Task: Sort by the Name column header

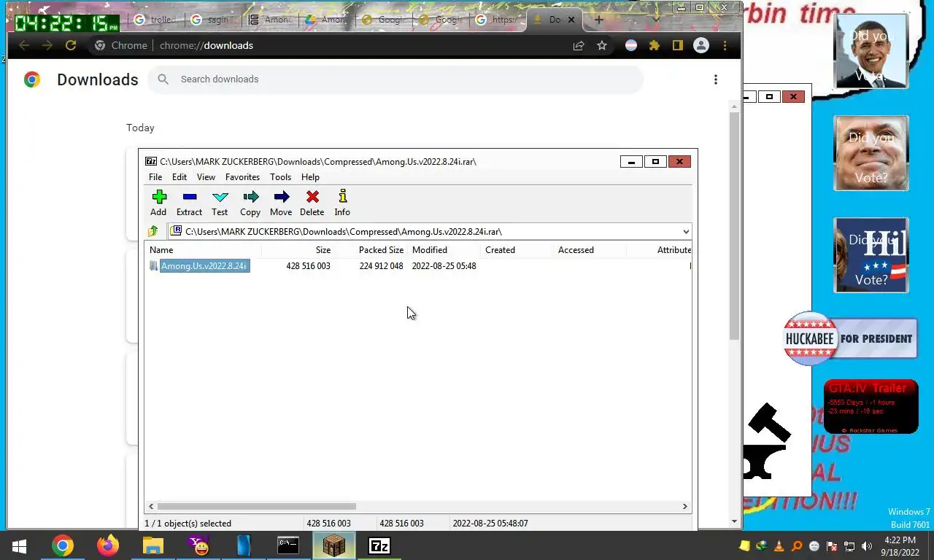Action: tap(203, 249)
